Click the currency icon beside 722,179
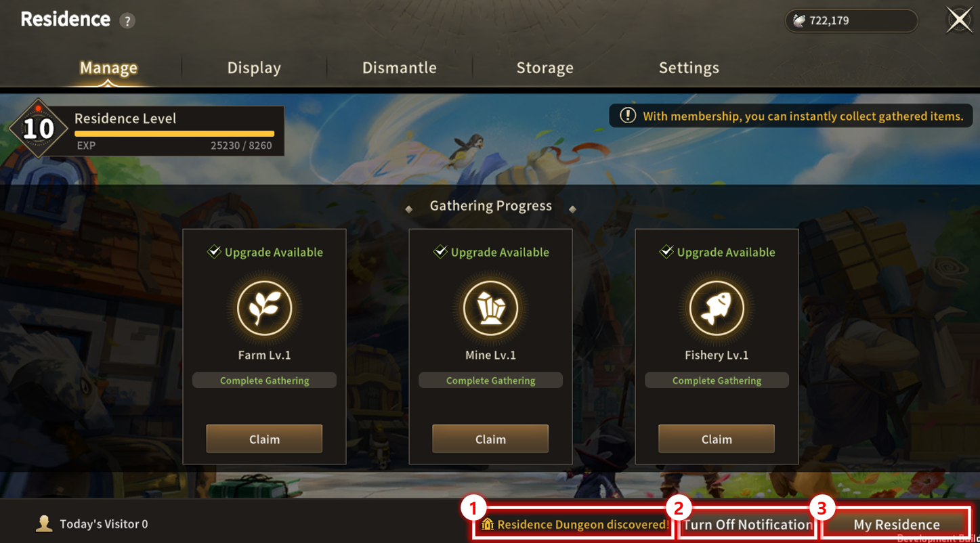Screen dimensions: 980x543 799,21
